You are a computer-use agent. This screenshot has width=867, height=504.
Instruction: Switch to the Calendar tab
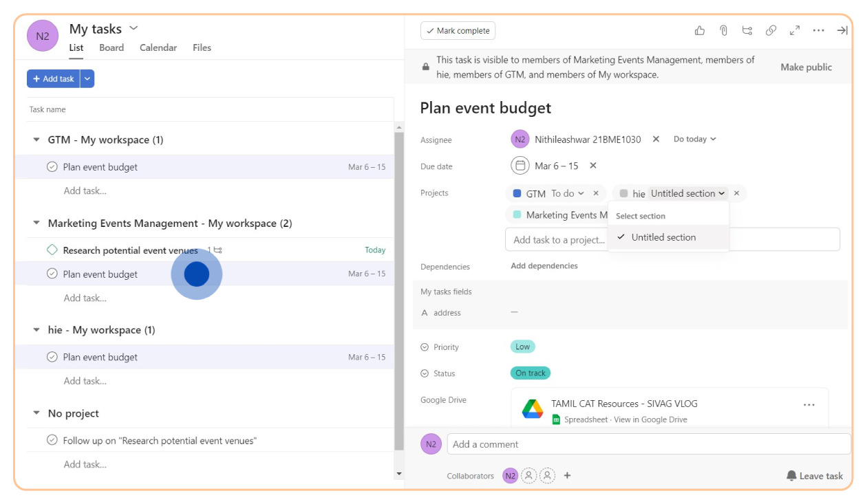click(158, 47)
